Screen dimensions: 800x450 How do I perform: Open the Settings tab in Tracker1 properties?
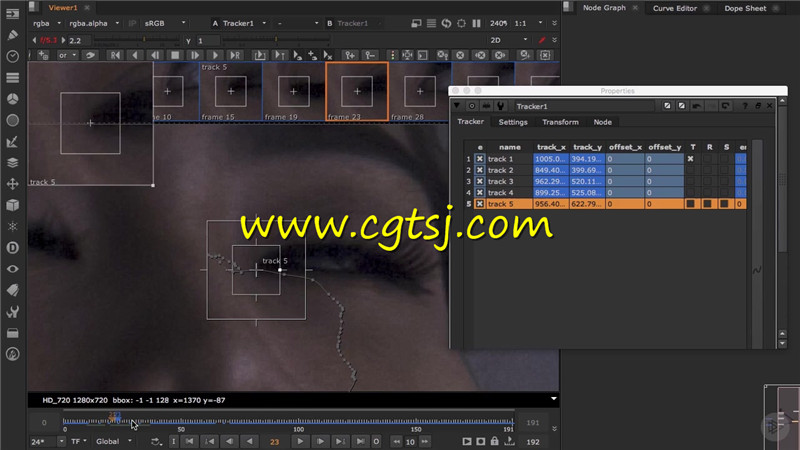513,122
